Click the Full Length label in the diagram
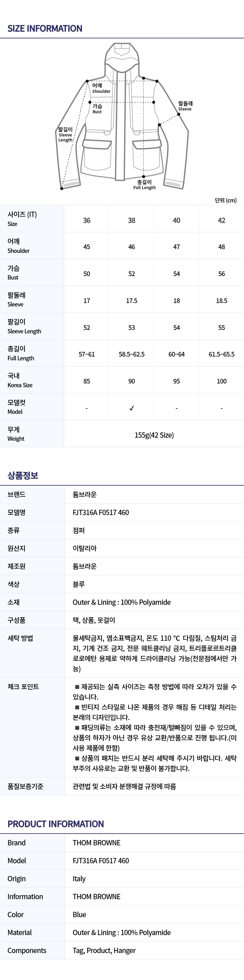This screenshot has width=244, height=980. point(144,184)
